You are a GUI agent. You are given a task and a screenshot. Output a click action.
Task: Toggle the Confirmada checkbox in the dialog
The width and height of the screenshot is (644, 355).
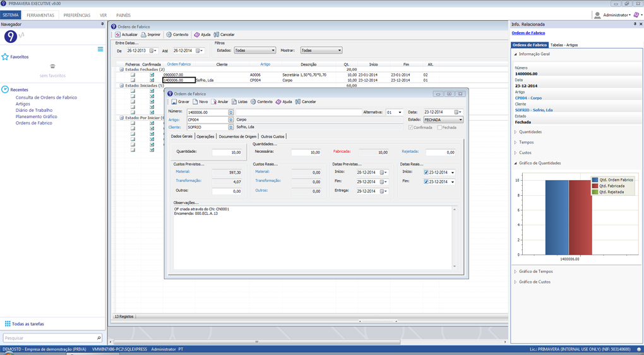[x=411, y=128]
